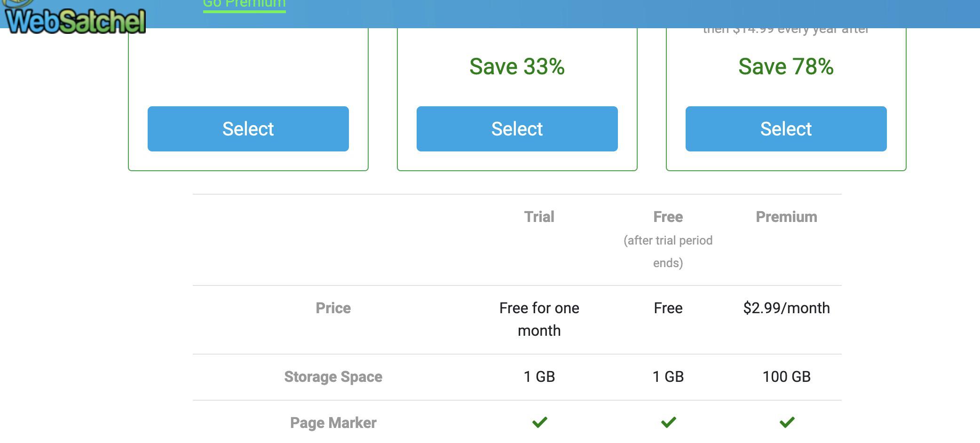Click the Page Marker row label
This screenshot has width=980, height=443.
(333, 423)
